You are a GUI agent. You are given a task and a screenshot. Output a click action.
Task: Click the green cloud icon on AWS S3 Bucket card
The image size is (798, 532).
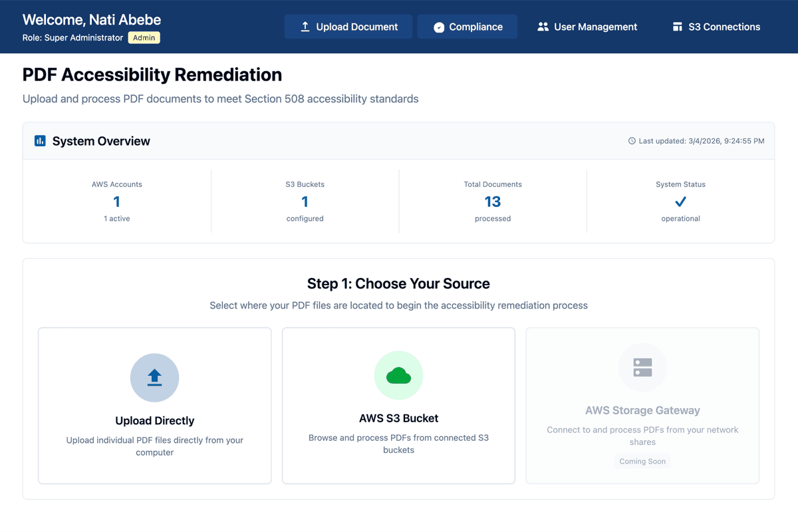tap(398, 375)
